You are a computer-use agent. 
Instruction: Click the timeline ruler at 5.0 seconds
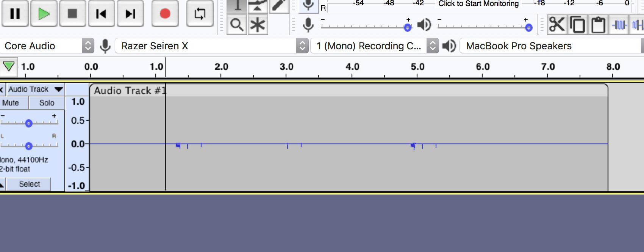pos(417,67)
